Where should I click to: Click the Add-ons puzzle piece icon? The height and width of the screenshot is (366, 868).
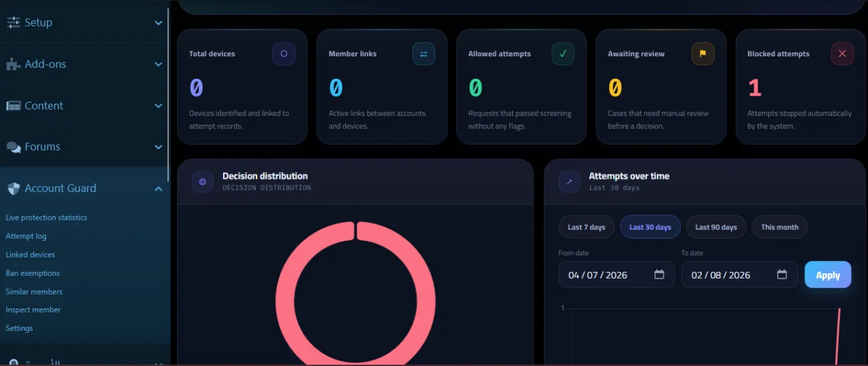(14, 64)
